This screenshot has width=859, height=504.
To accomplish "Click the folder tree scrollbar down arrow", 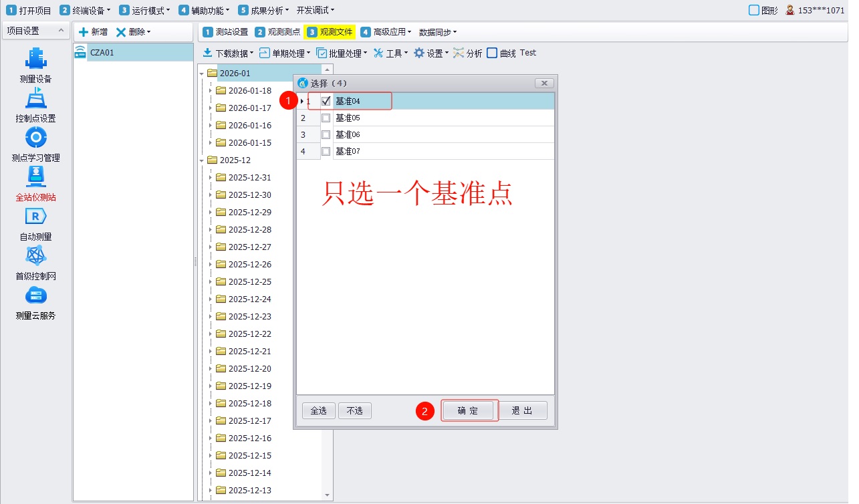I will (327, 495).
